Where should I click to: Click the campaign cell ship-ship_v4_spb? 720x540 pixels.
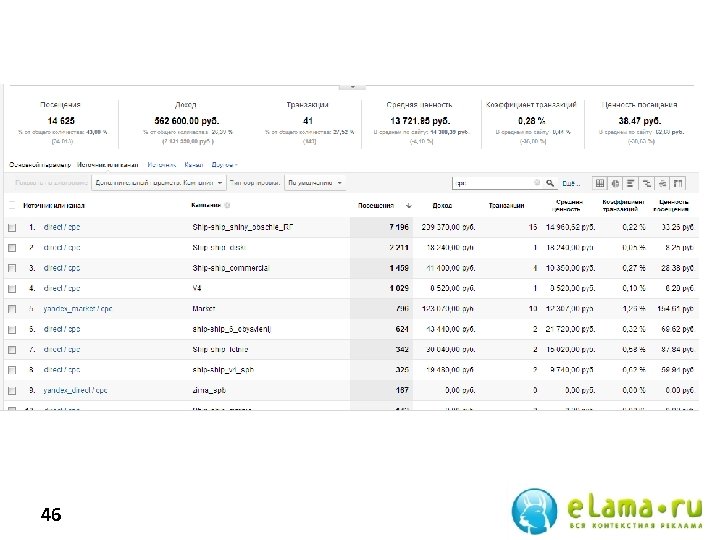tap(223, 370)
